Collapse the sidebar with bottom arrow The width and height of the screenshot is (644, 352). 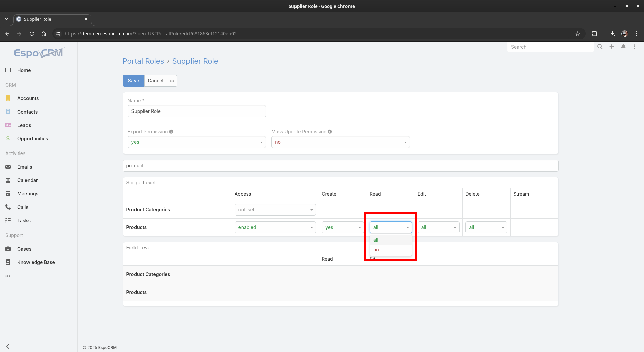point(8,346)
